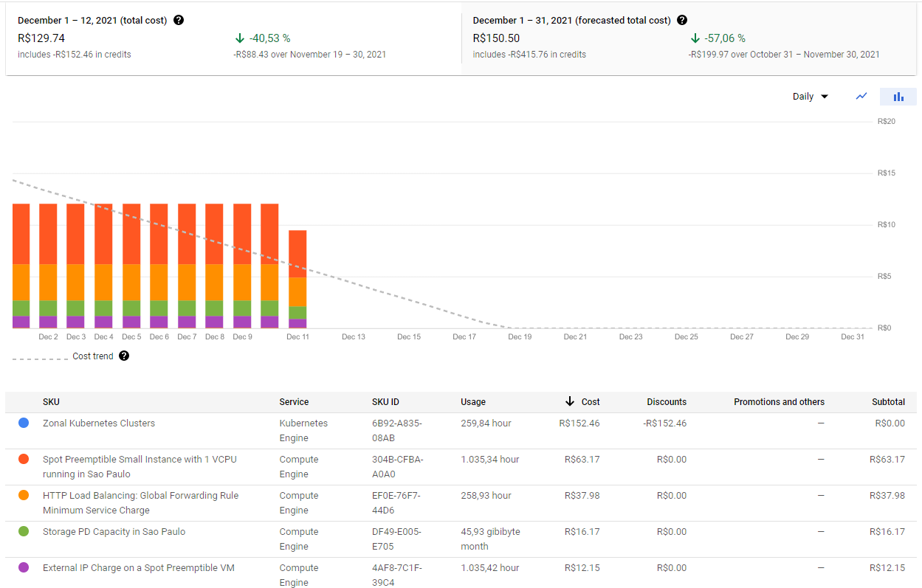
Task: Select the Dec 11 stacked bar
Action: pyautogui.click(x=297, y=280)
